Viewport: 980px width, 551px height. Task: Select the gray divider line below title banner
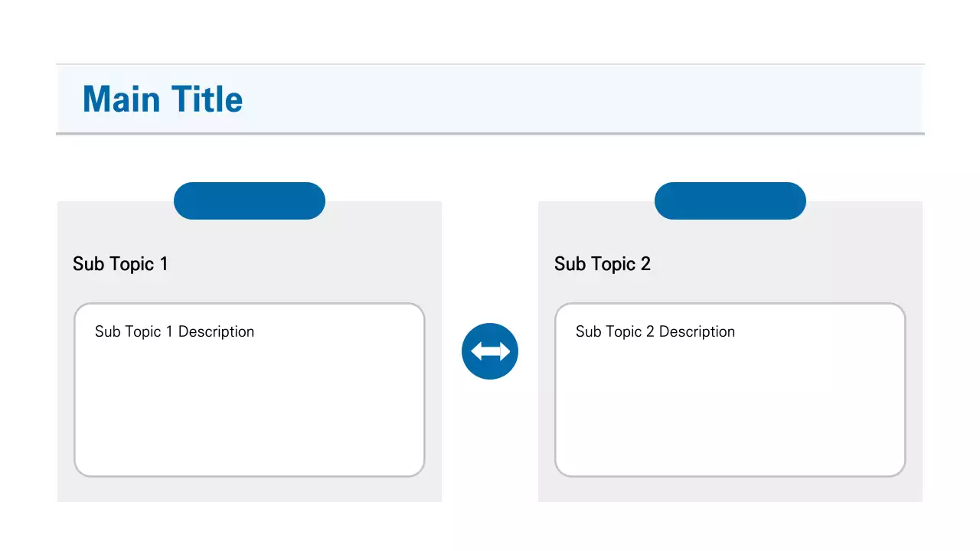coord(490,134)
